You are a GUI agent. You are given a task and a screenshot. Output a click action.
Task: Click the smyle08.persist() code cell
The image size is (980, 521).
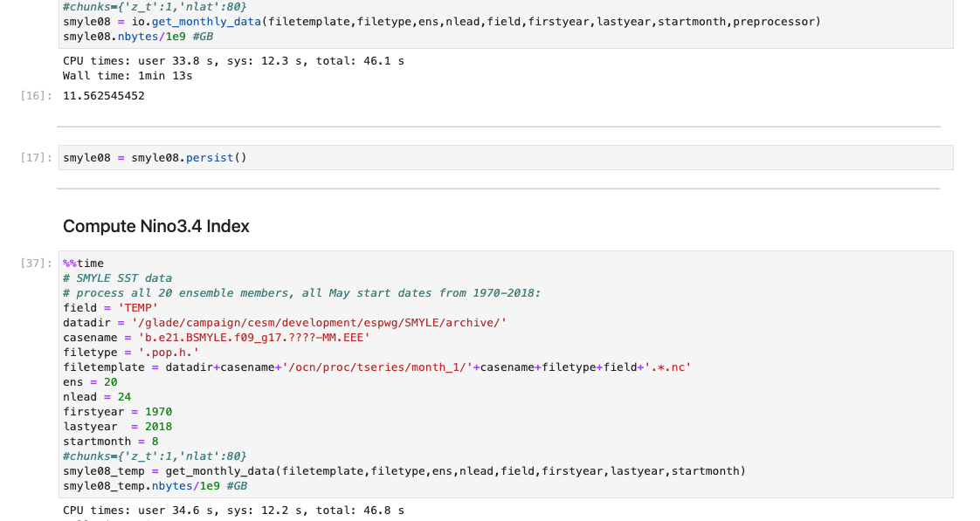[506, 157]
